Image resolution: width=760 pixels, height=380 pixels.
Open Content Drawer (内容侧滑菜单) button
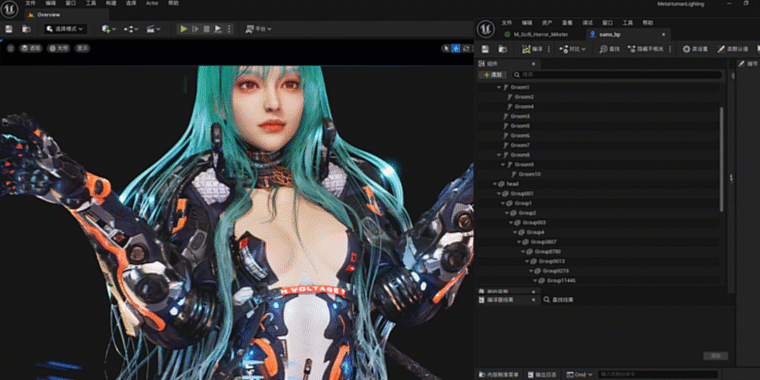[499, 375]
